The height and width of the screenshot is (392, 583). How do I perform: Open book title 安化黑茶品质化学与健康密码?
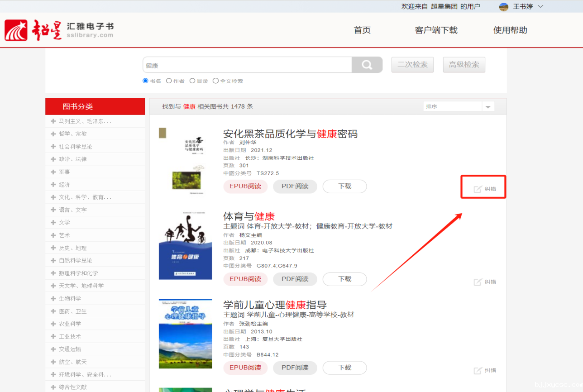coord(290,134)
